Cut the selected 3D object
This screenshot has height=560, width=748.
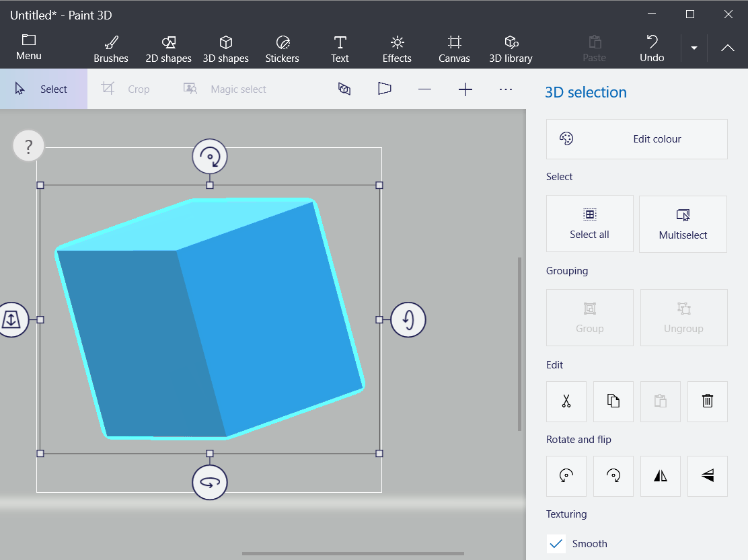566,401
